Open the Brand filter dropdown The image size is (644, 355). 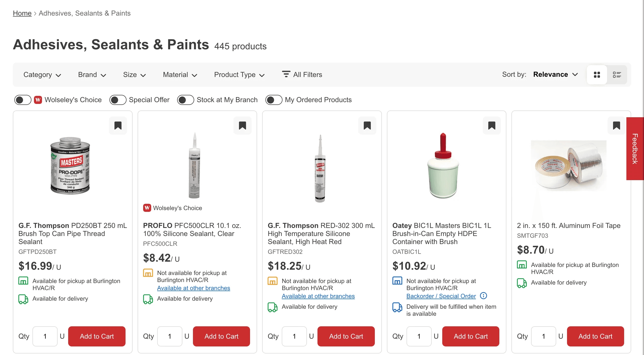point(92,75)
